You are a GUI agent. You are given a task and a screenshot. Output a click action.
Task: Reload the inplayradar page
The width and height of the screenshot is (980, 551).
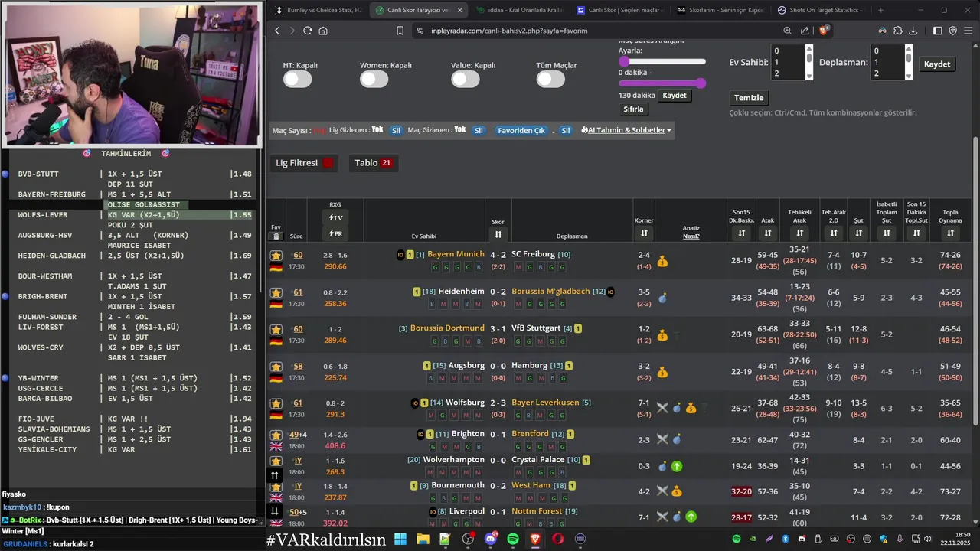click(308, 31)
